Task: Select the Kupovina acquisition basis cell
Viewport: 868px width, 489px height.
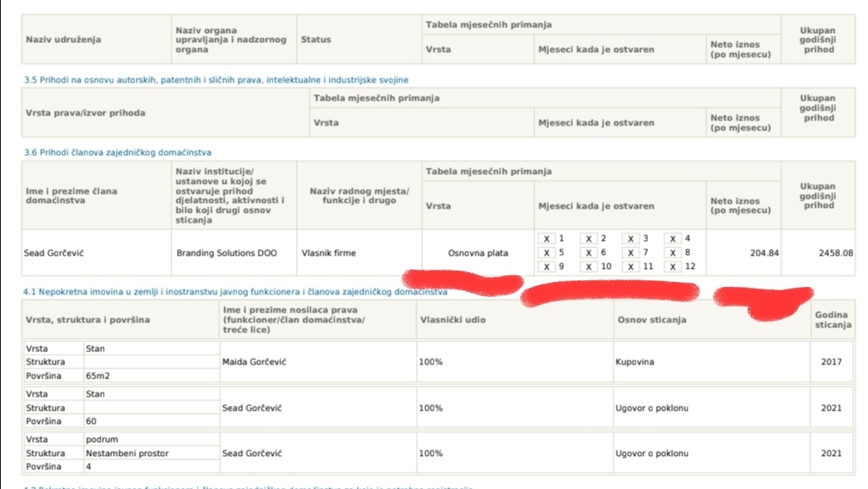Action: pos(635,362)
